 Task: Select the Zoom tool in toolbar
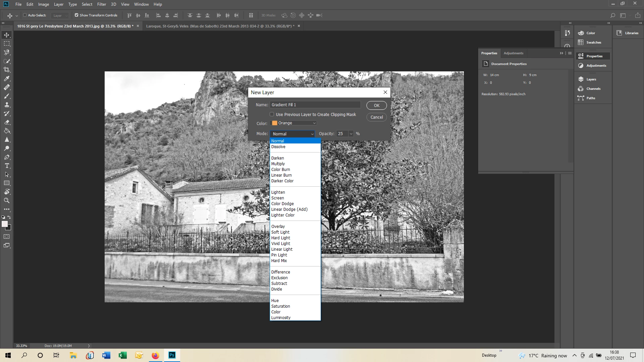7,200
